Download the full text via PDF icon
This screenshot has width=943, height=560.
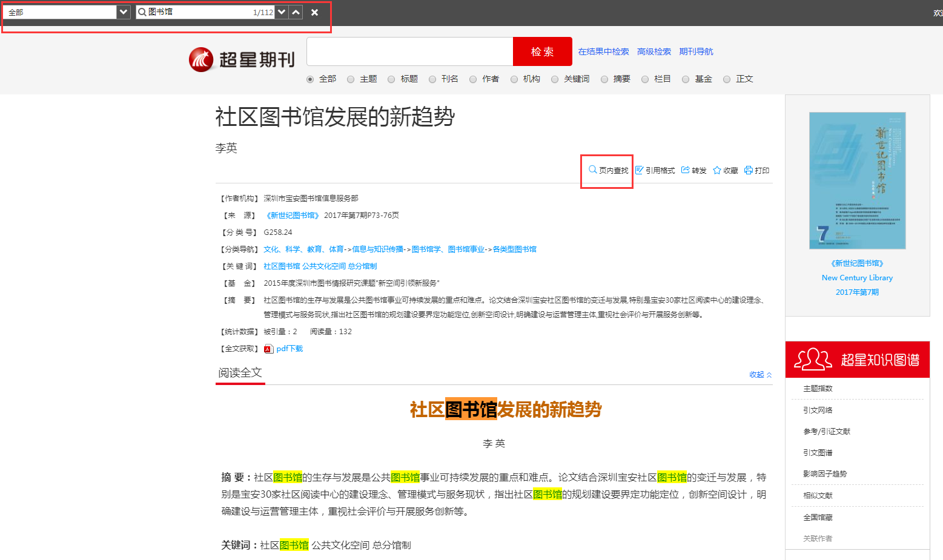click(270, 348)
